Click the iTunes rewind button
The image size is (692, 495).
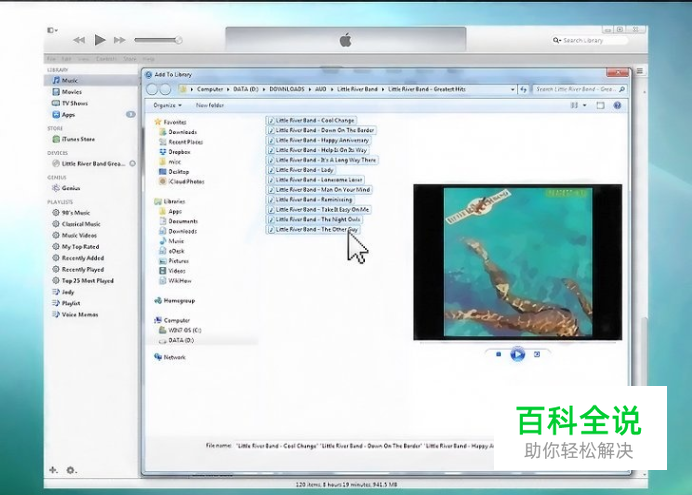click(x=79, y=40)
